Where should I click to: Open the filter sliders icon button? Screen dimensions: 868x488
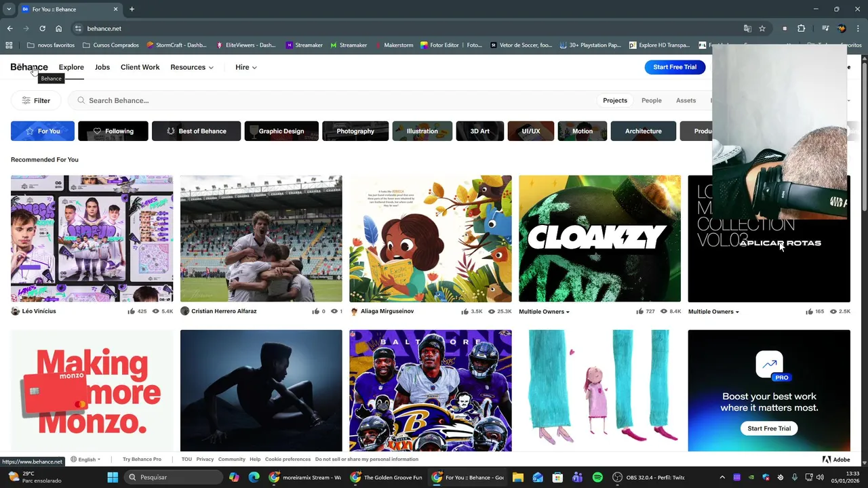click(x=37, y=100)
